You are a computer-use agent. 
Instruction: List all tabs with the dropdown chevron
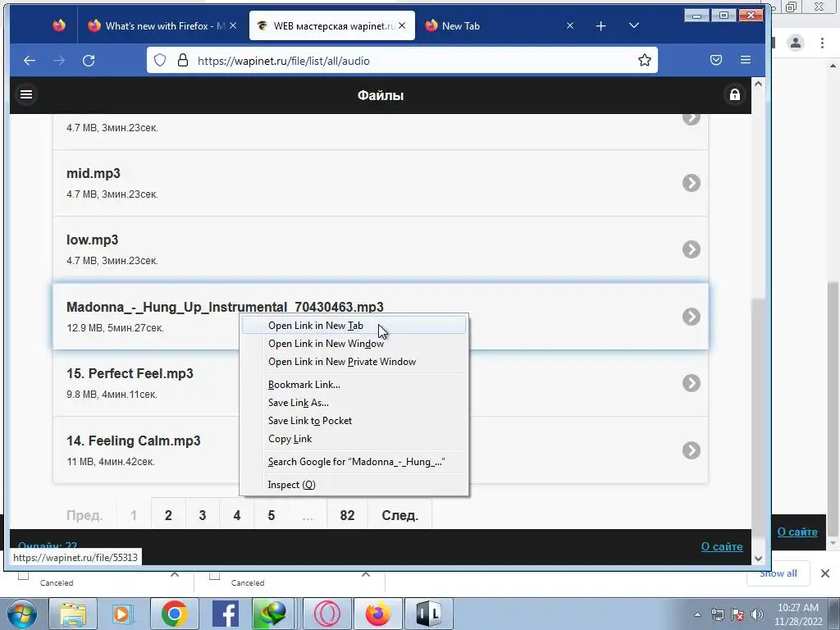coord(634,25)
